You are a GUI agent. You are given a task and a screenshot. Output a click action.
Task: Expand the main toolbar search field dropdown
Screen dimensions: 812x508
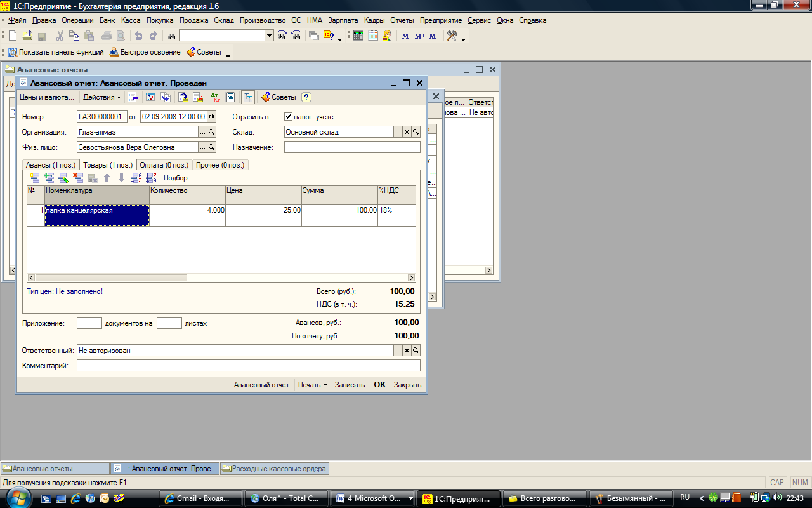[x=269, y=36]
